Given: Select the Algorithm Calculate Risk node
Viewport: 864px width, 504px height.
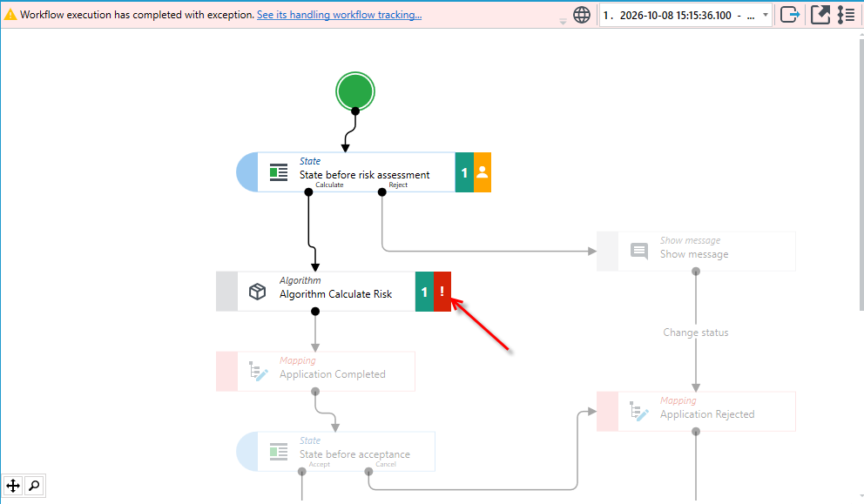Looking at the screenshot, I should [334, 292].
